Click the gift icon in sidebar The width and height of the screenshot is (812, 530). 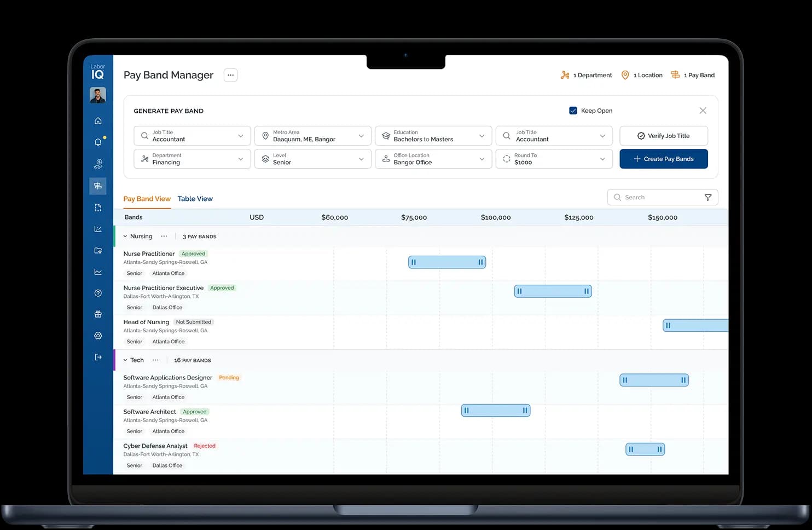pyautogui.click(x=98, y=314)
